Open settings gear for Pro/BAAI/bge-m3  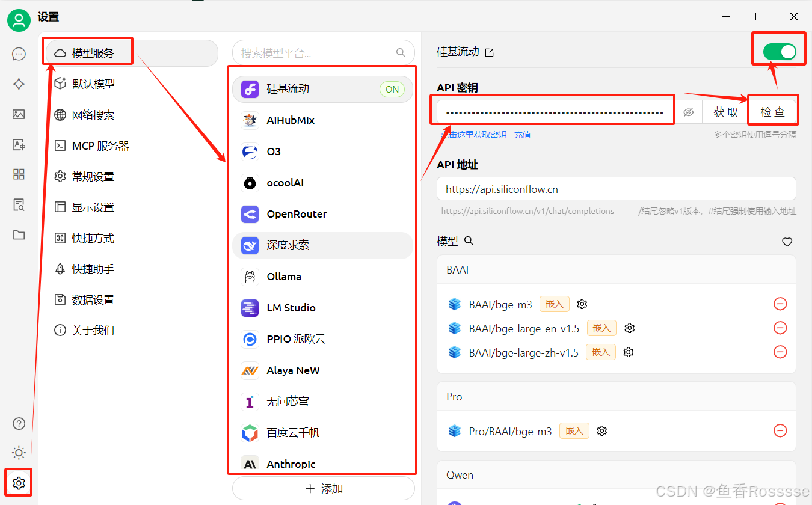[x=602, y=431]
